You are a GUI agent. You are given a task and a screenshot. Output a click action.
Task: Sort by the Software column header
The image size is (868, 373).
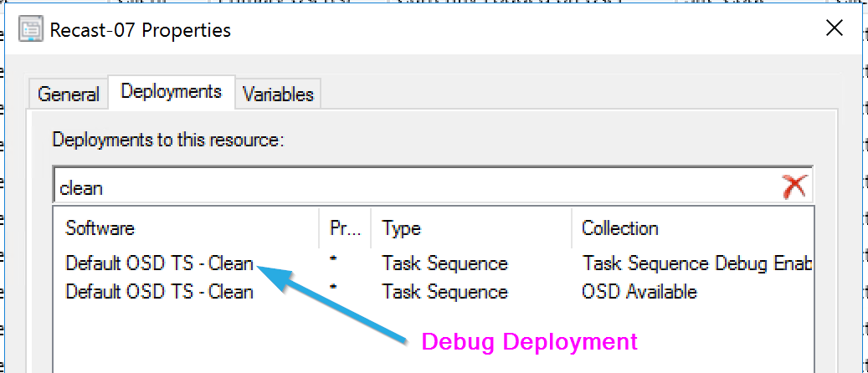pos(100,227)
